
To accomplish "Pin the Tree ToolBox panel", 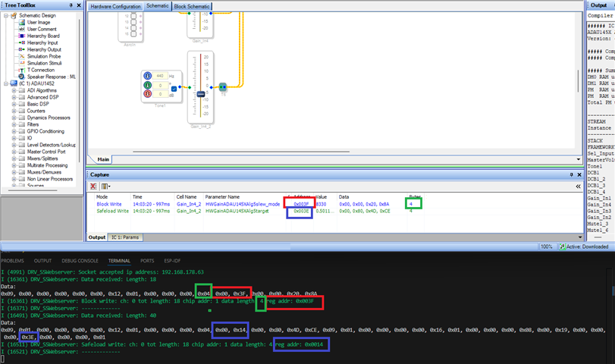I will 71,5.
